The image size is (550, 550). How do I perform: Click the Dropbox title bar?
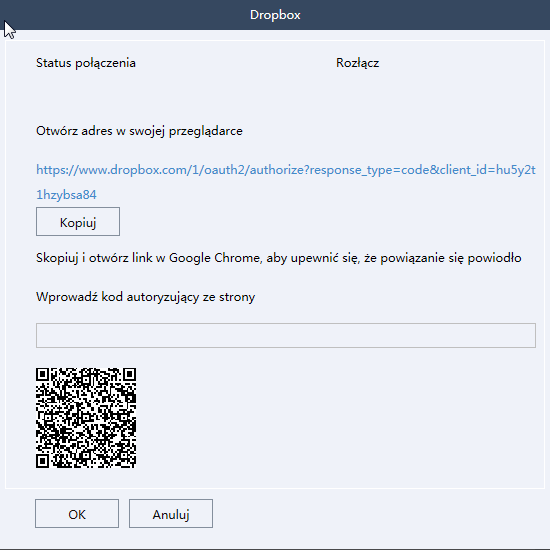[x=275, y=15]
